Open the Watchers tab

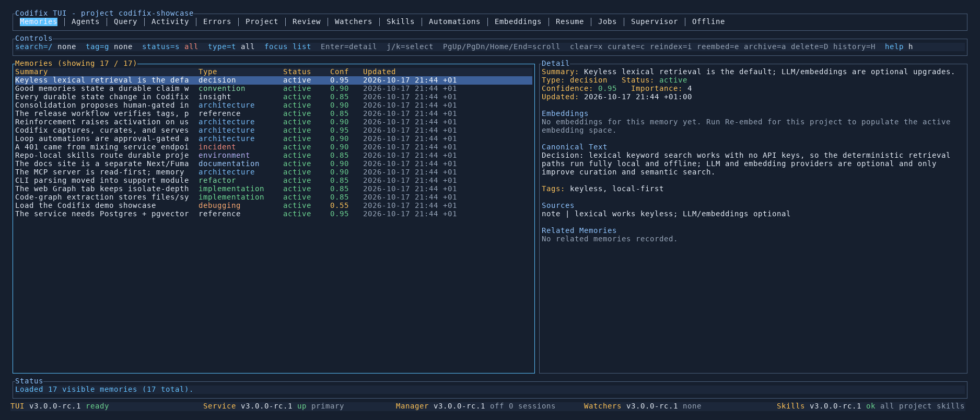(x=353, y=22)
